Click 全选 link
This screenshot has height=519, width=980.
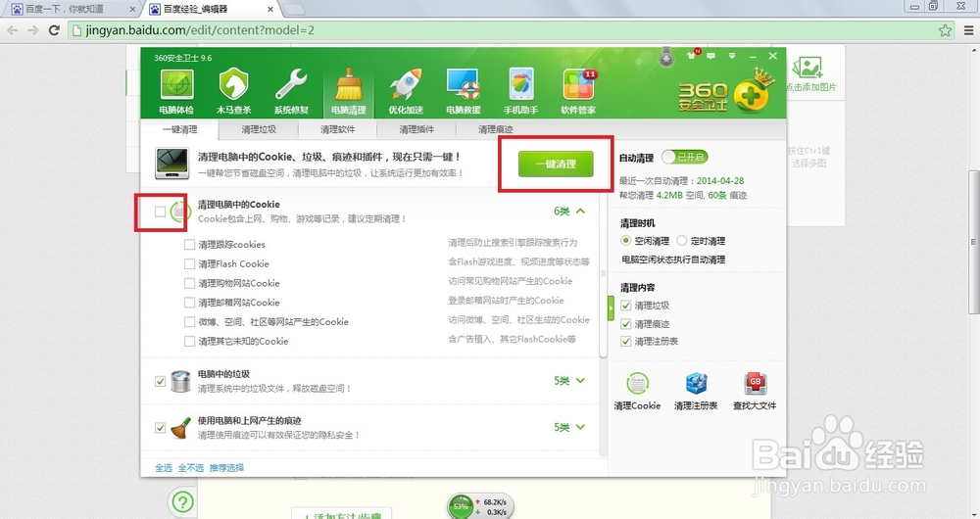tap(164, 468)
